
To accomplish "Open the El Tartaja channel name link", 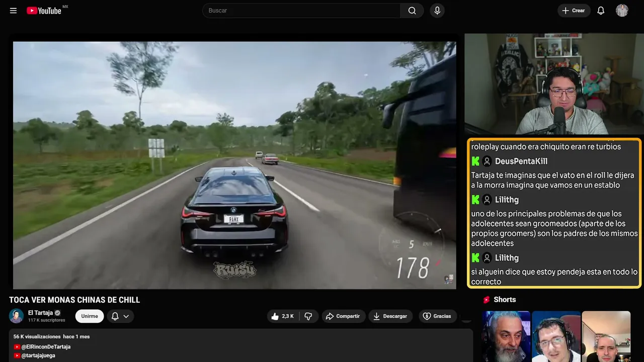I will tap(40, 313).
